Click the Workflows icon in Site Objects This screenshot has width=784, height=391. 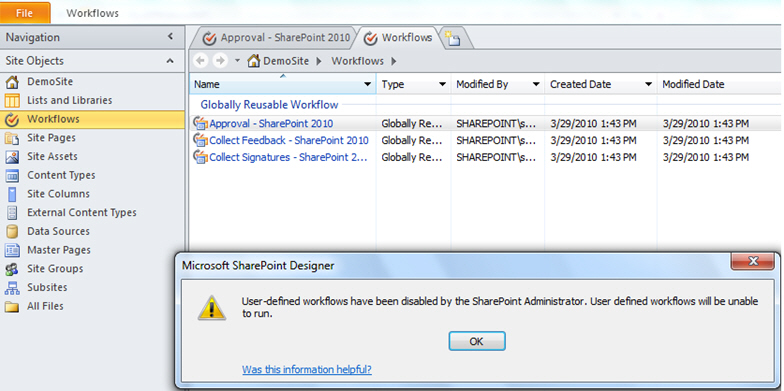click(12, 120)
